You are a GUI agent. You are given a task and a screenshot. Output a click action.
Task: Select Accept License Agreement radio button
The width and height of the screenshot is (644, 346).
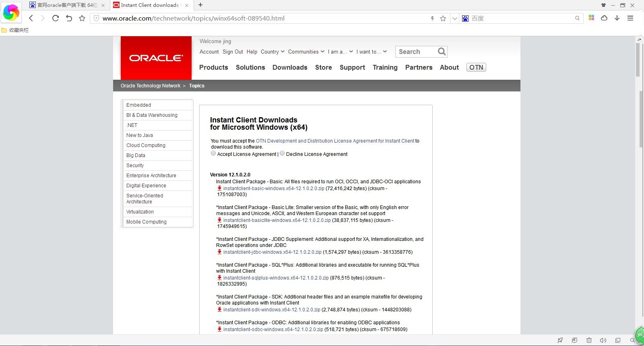213,153
